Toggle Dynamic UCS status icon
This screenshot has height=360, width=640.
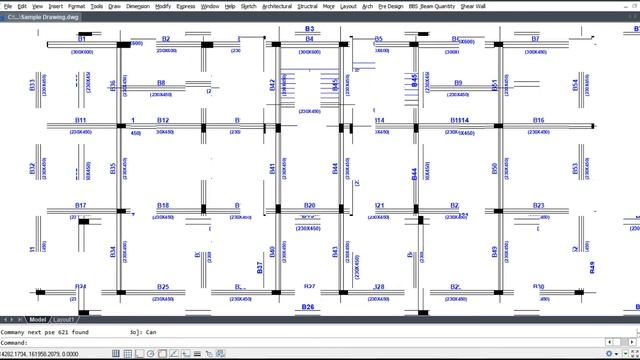tap(186, 353)
